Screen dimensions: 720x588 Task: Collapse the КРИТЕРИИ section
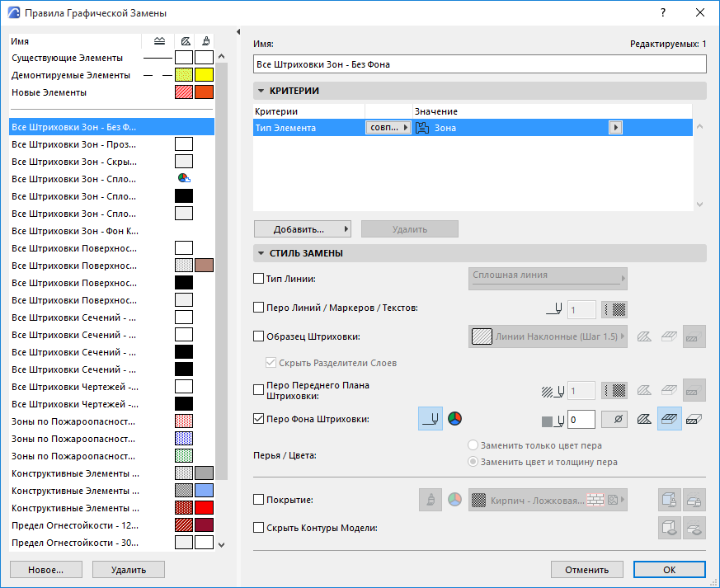click(261, 91)
